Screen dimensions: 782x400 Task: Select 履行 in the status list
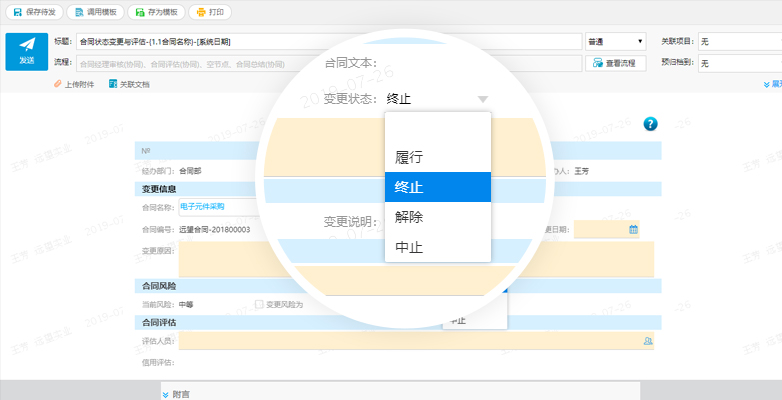coord(409,157)
